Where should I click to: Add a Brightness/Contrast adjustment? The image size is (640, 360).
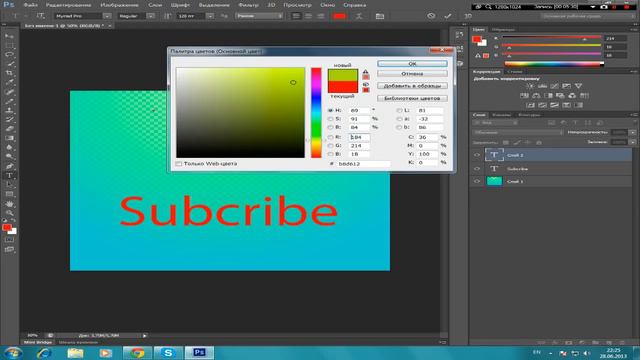[x=530, y=86]
